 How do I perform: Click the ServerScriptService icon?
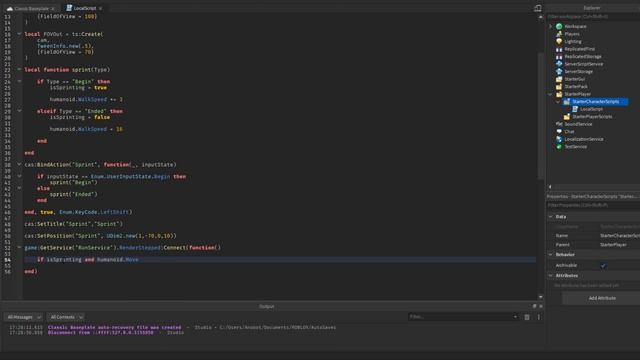click(x=559, y=64)
